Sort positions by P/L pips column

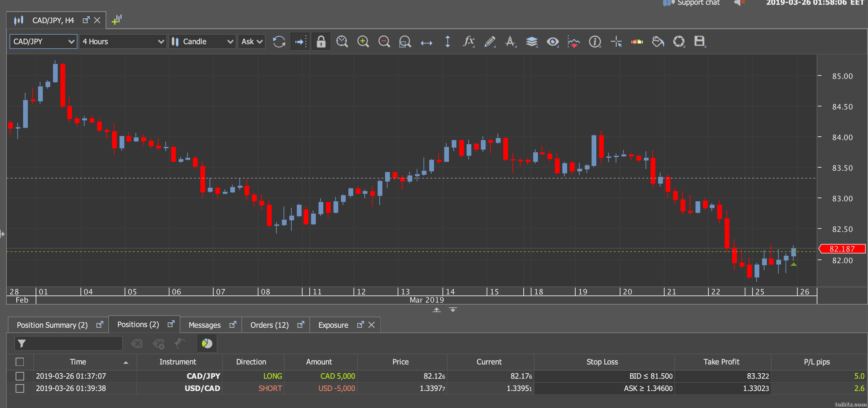tap(819, 362)
